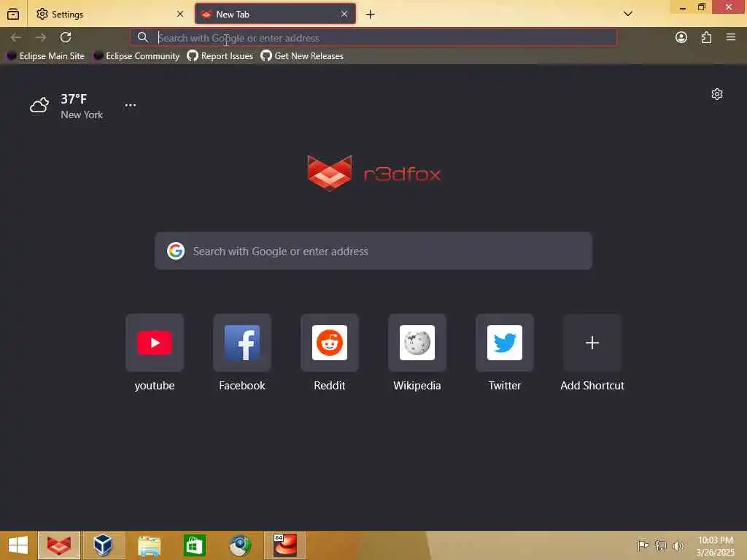Open the Windows Start button
The height and width of the screenshot is (560, 747).
coord(18,545)
